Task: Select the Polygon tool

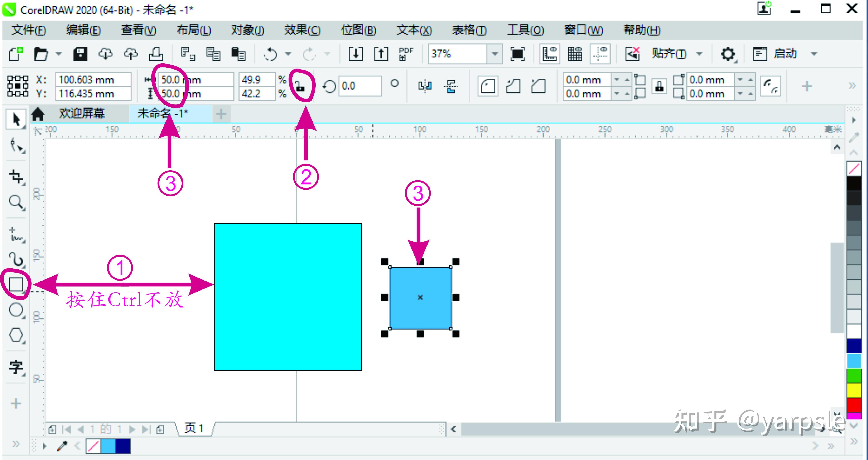Action: pos(16,335)
